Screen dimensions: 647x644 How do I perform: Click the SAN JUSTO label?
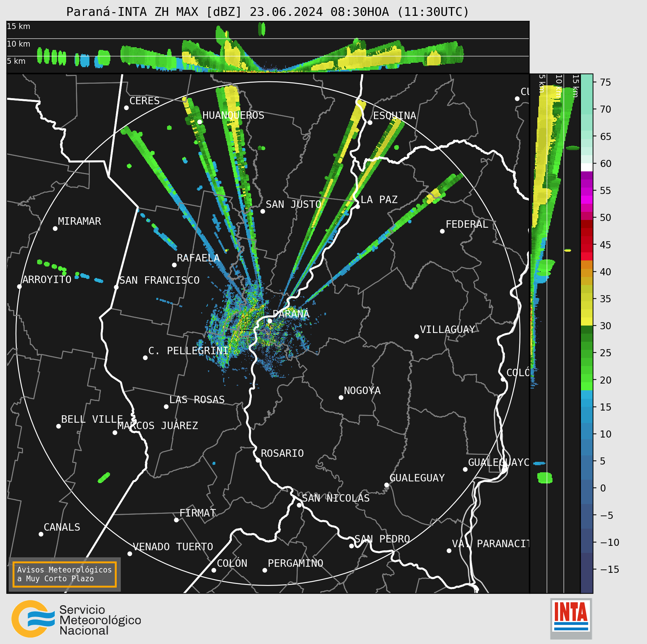293,204
